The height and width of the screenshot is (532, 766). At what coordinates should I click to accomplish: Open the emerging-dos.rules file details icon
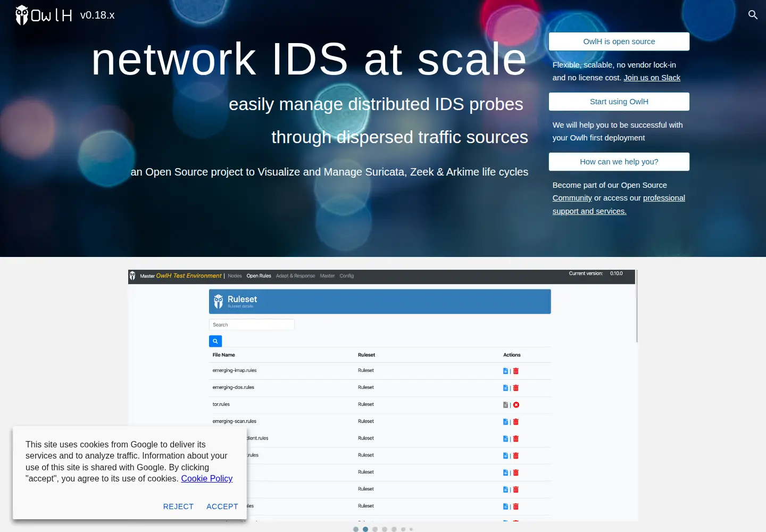click(505, 388)
